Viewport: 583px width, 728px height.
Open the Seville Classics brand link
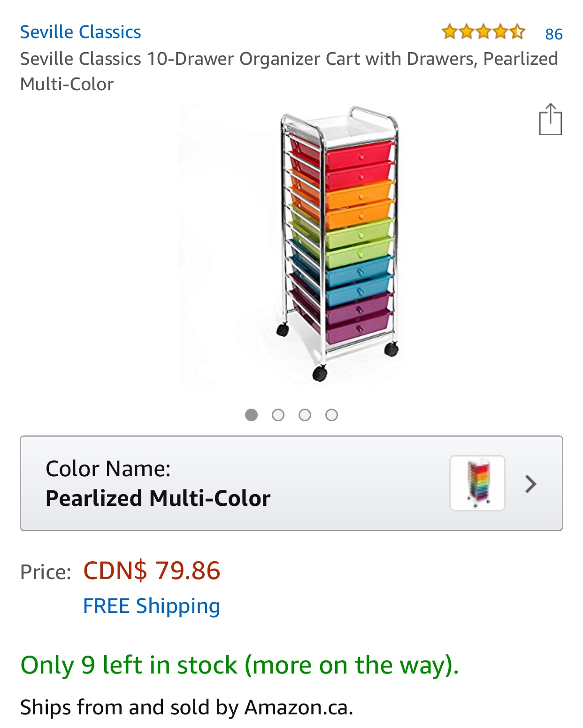[80, 32]
